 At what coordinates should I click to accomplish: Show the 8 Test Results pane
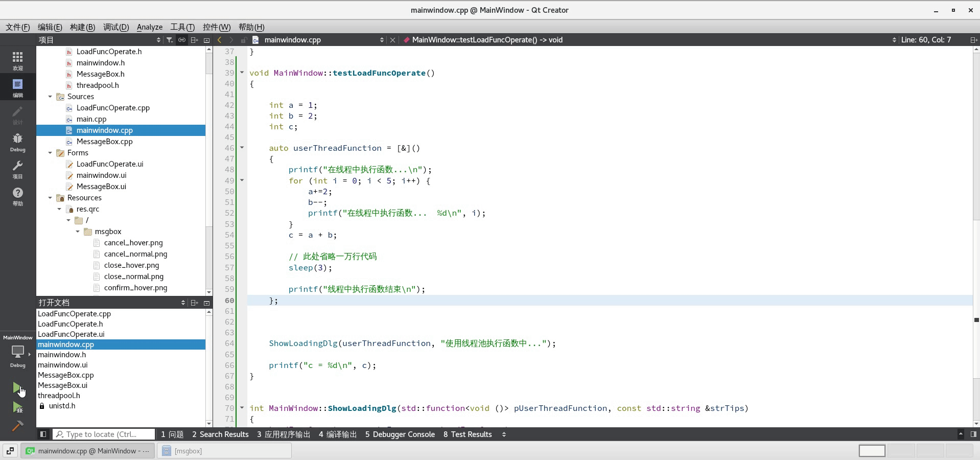(x=468, y=434)
